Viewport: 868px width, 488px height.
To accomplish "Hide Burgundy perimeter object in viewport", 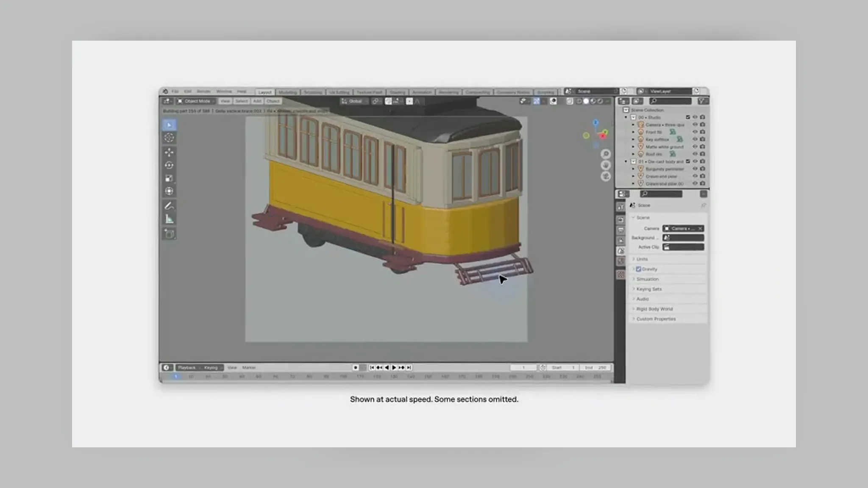I will coord(695,169).
